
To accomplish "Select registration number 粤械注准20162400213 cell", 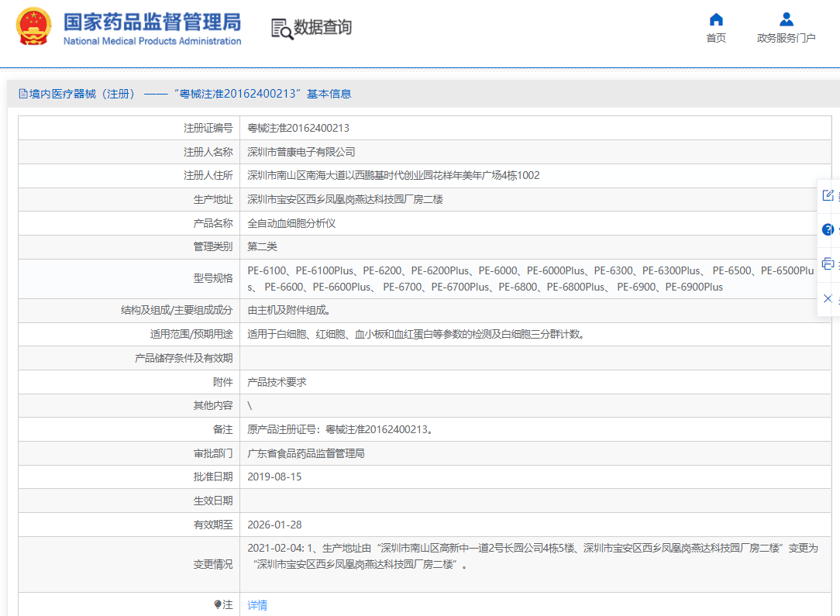I will pyautogui.click(x=298, y=128).
